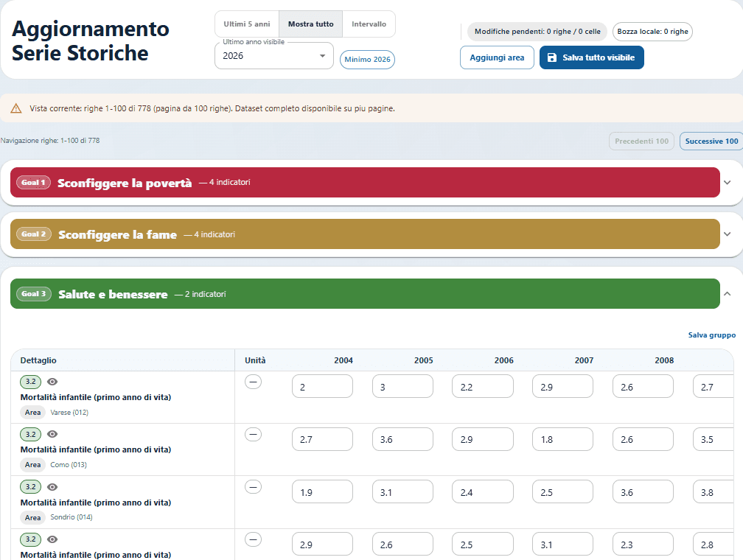
Task: Expand the Sconfiggere la povertà section chevron
Action: pyautogui.click(x=728, y=183)
